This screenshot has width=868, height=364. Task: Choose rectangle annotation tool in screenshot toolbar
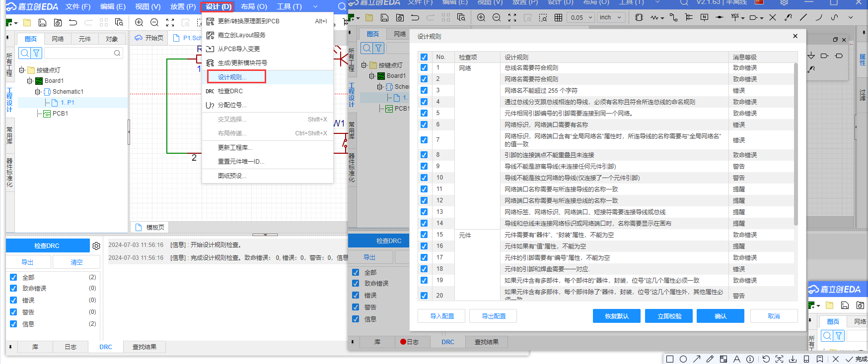point(670,359)
